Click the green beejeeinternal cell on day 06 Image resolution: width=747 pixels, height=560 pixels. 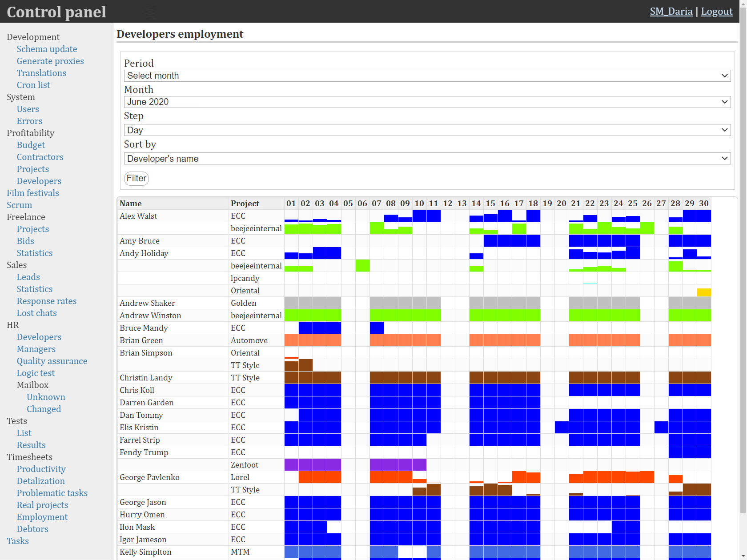[362, 266]
